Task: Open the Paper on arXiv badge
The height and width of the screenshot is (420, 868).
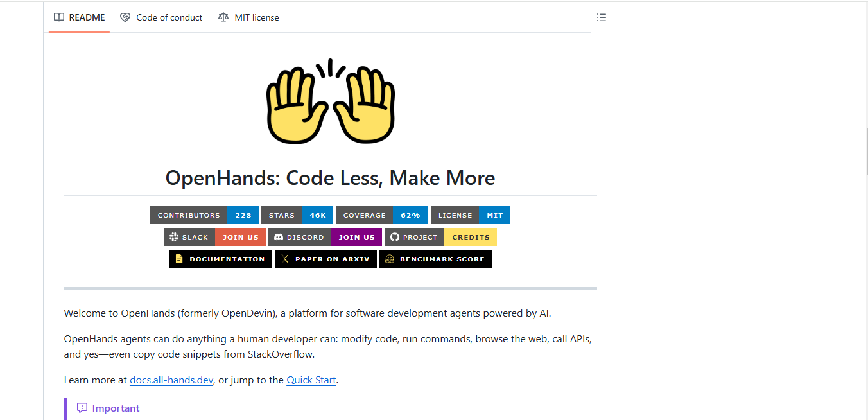Action: [x=325, y=259]
